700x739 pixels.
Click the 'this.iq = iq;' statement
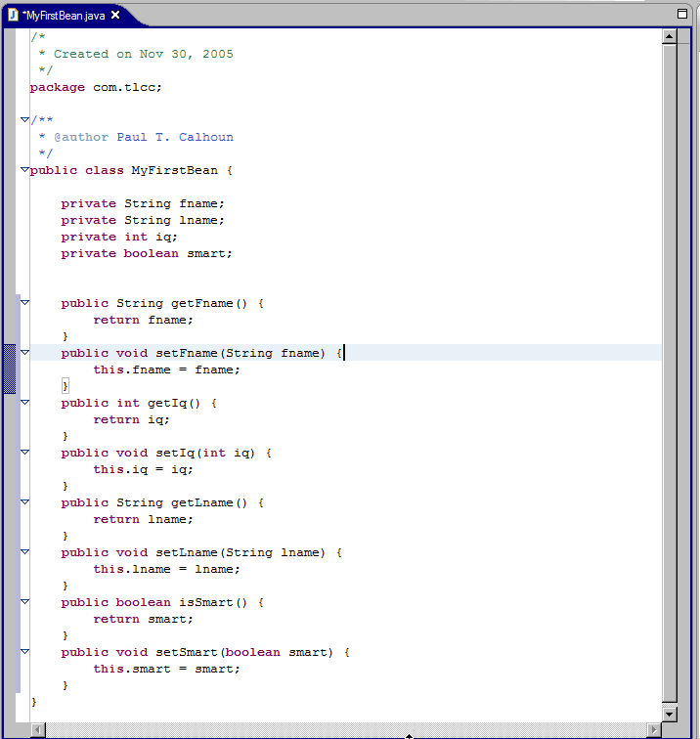tap(144, 469)
